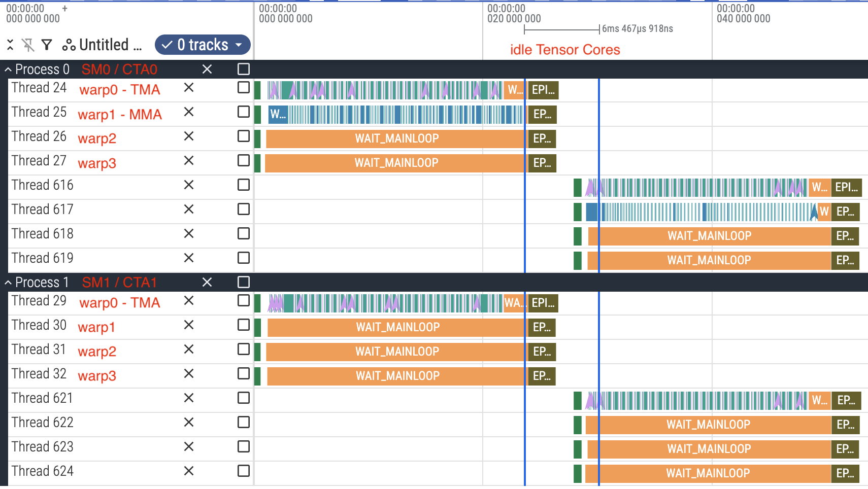Collapse the Process 1 group chevron
Screen dimensions: 868x489
point(8,283)
